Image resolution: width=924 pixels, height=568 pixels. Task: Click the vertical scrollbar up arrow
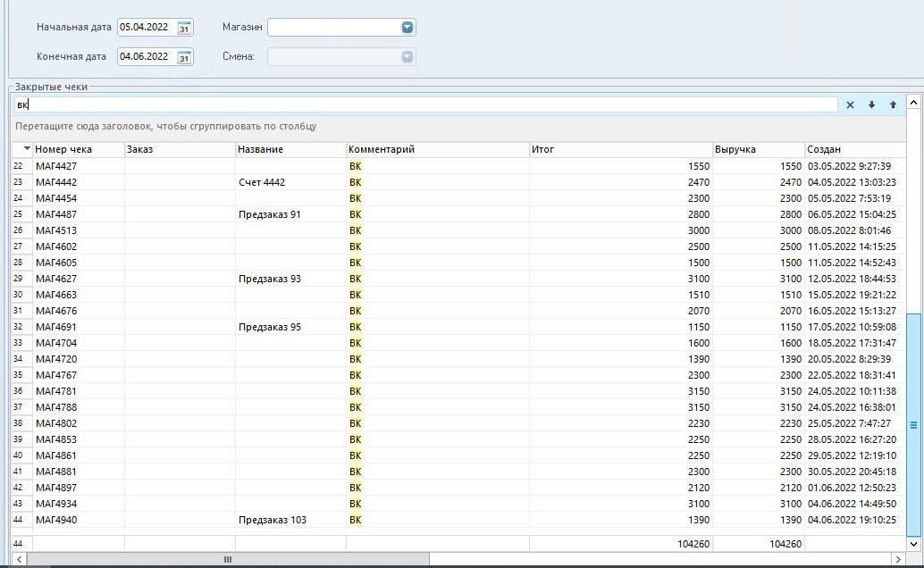(913, 103)
